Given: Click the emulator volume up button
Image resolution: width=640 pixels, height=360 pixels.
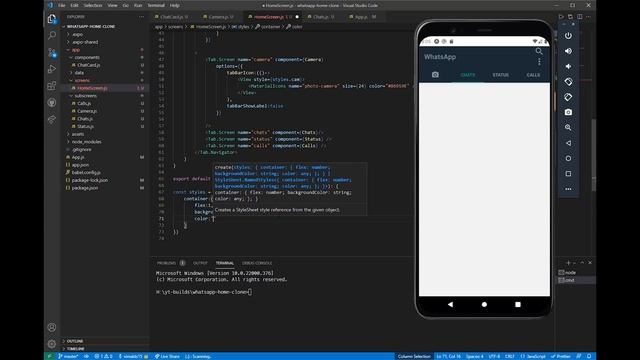Looking at the screenshot, I should pyautogui.click(x=568, y=51).
